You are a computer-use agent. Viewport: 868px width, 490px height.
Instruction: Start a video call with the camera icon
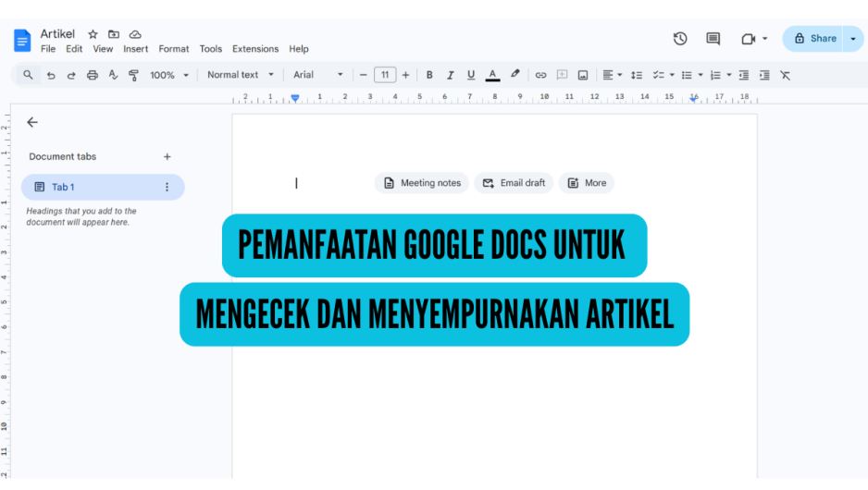pos(748,39)
